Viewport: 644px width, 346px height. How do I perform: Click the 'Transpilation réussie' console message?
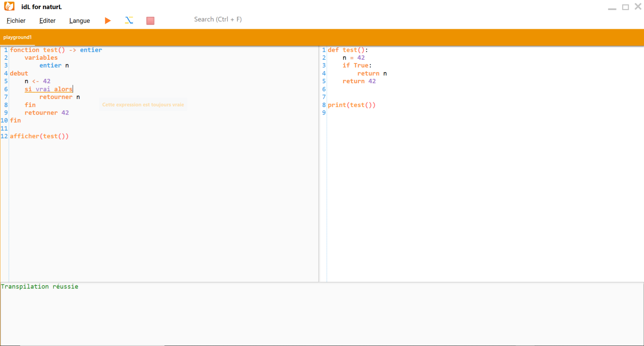[40, 287]
